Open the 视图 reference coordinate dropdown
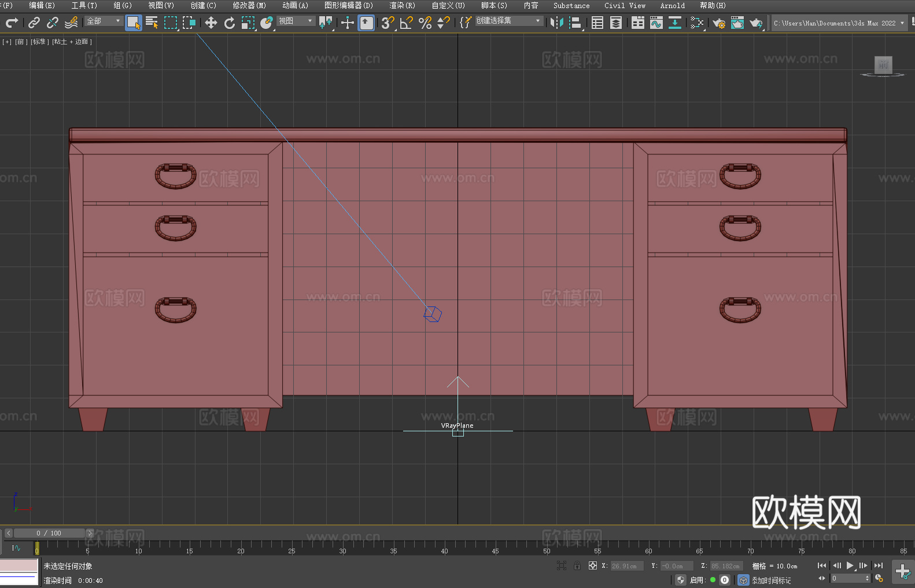This screenshot has height=588, width=915. [296, 21]
